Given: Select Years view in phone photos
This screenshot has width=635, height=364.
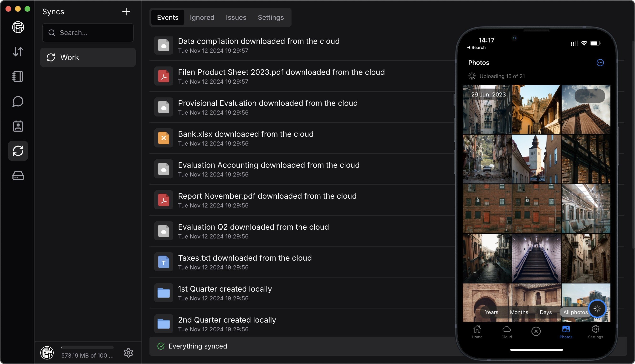Looking at the screenshot, I should (x=492, y=312).
